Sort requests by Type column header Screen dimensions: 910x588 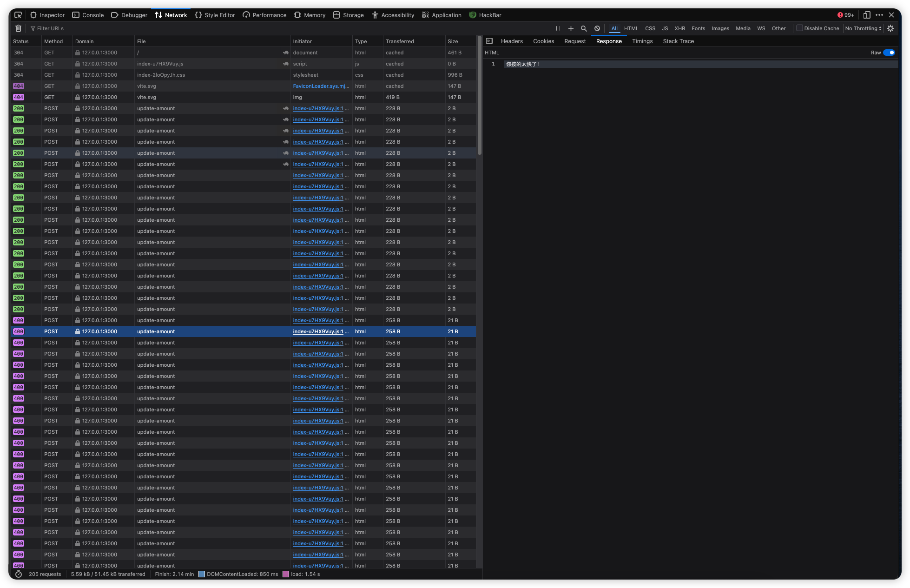pyautogui.click(x=367, y=41)
